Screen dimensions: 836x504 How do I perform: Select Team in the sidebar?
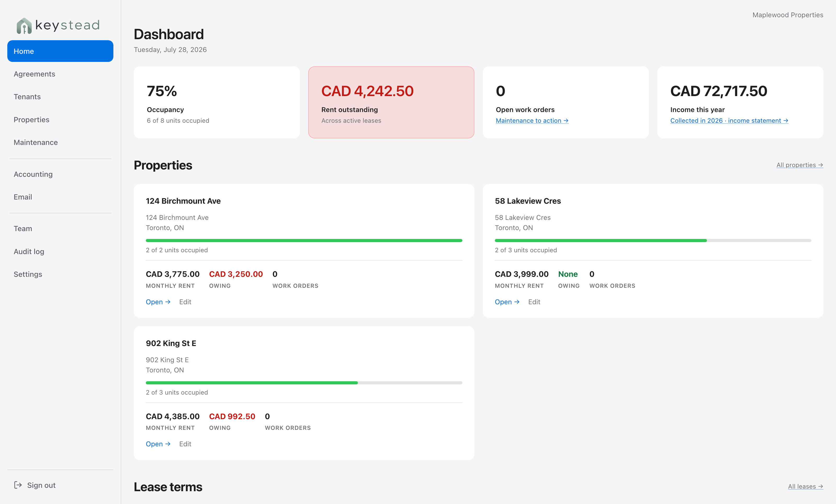pyautogui.click(x=60, y=228)
